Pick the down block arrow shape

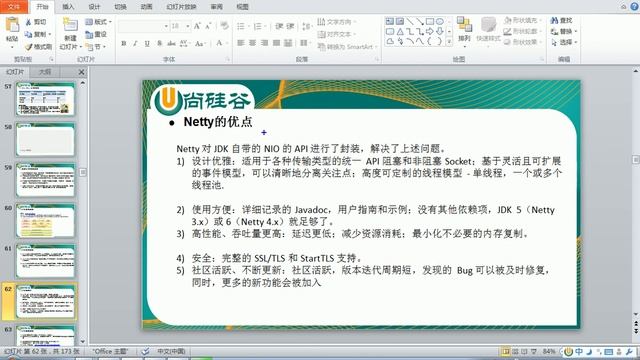440,31
